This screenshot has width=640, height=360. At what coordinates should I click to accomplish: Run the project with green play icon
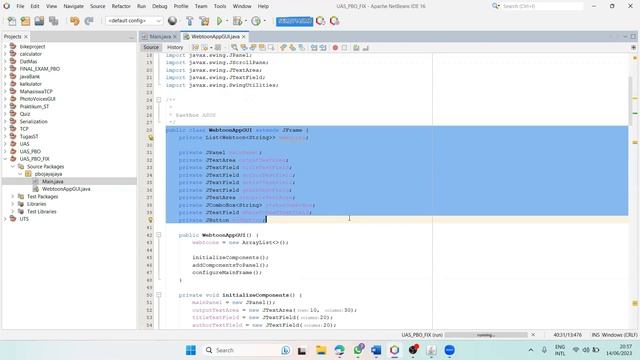pyautogui.click(x=220, y=21)
